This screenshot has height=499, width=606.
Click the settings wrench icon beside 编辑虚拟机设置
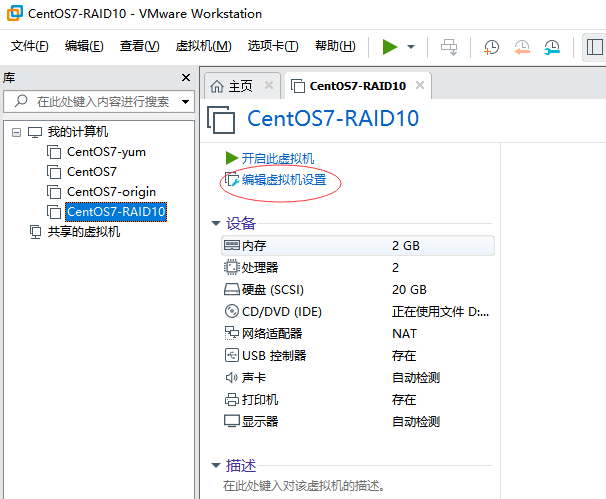[x=232, y=179]
